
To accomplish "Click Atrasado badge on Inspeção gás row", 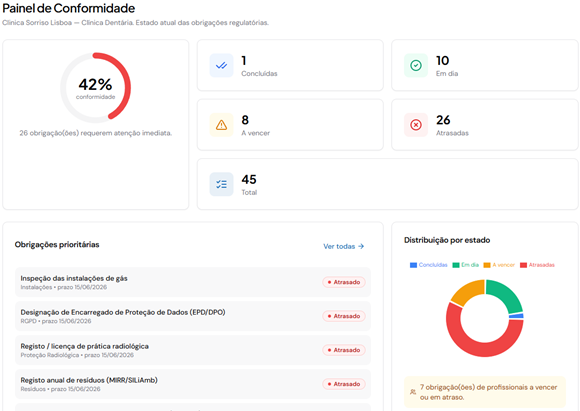I will 344,282.
